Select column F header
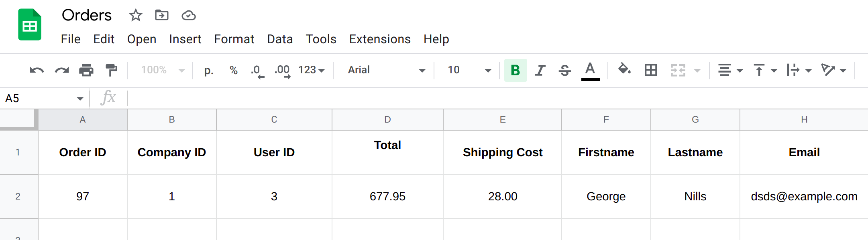The height and width of the screenshot is (240, 868). click(606, 120)
